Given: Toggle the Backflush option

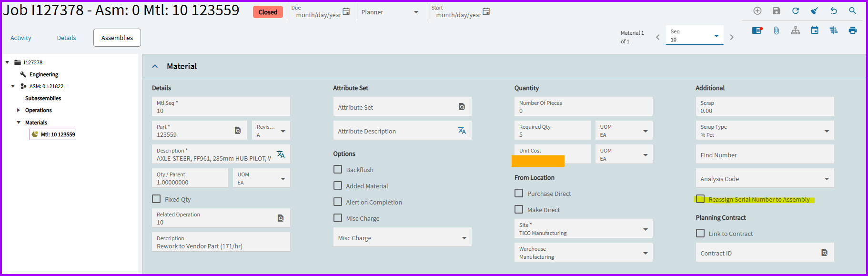Looking at the screenshot, I should (338, 169).
